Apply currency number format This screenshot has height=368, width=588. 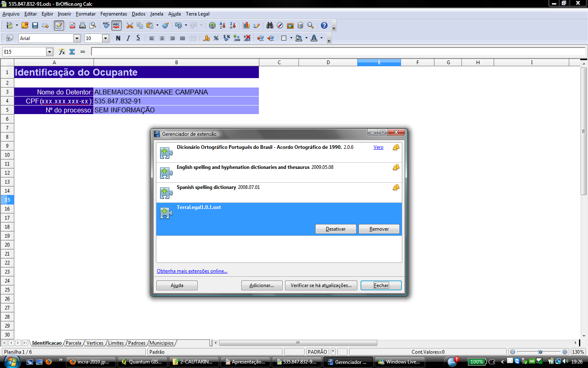click(206, 38)
